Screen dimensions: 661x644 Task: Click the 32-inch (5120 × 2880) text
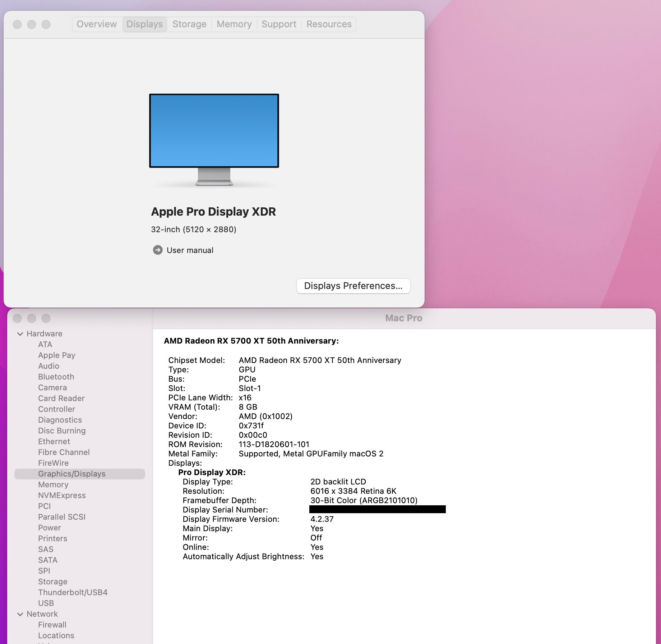pos(194,229)
